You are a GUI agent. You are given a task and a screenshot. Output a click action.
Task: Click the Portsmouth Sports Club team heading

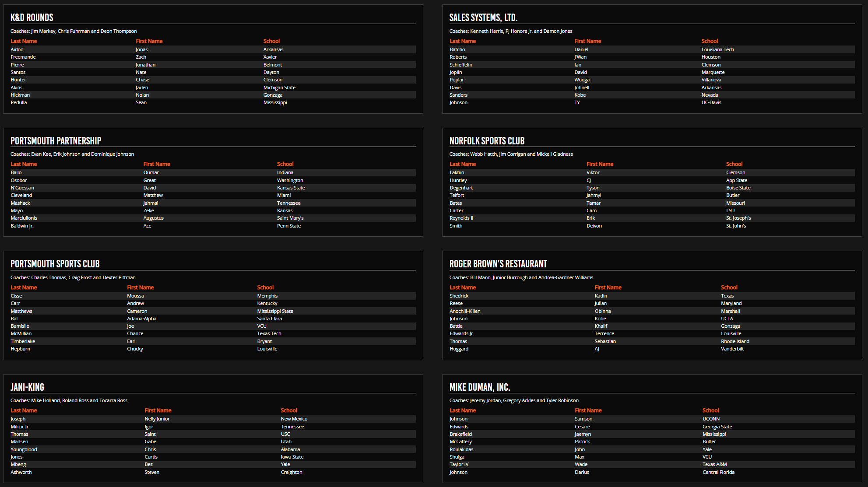click(55, 264)
